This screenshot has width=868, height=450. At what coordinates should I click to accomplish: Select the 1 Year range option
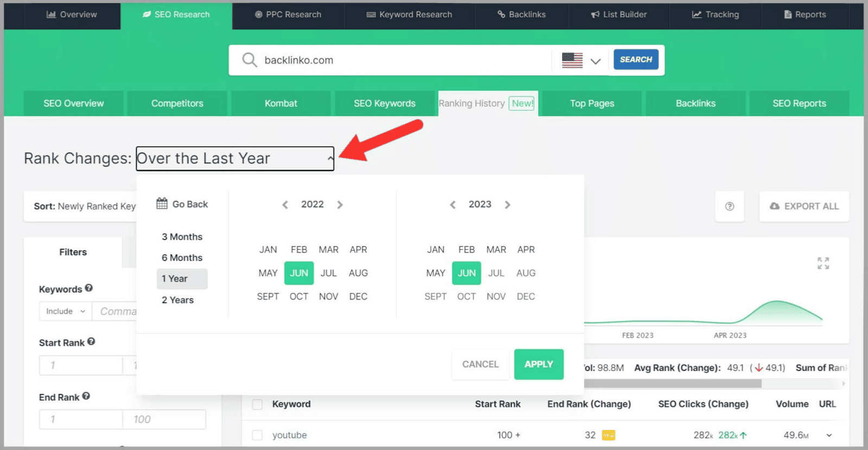[x=182, y=279]
